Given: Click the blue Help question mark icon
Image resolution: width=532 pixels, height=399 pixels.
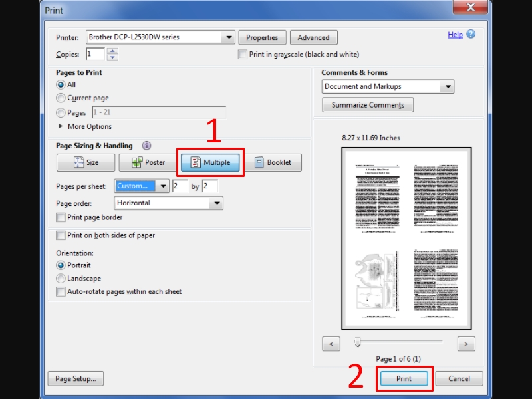Looking at the screenshot, I should click(x=471, y=35).
